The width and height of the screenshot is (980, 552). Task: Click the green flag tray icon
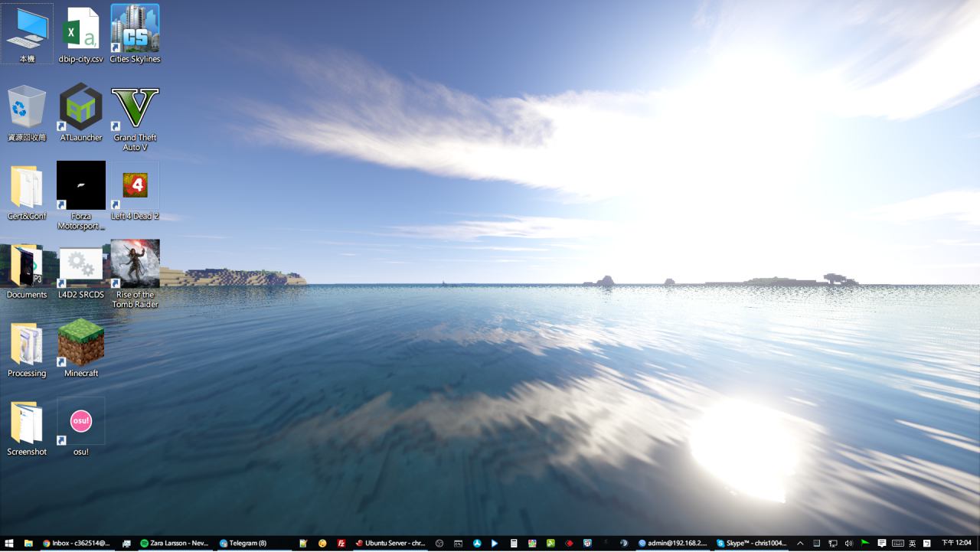864,544
